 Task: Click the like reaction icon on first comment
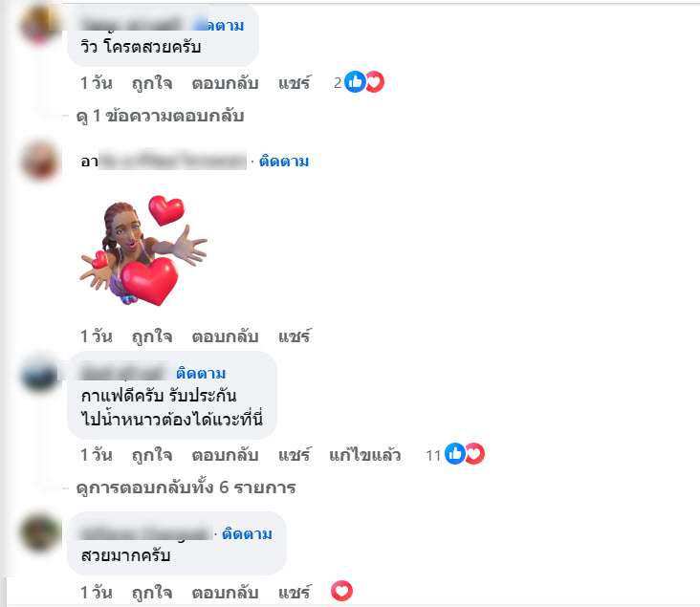(356, 82)
